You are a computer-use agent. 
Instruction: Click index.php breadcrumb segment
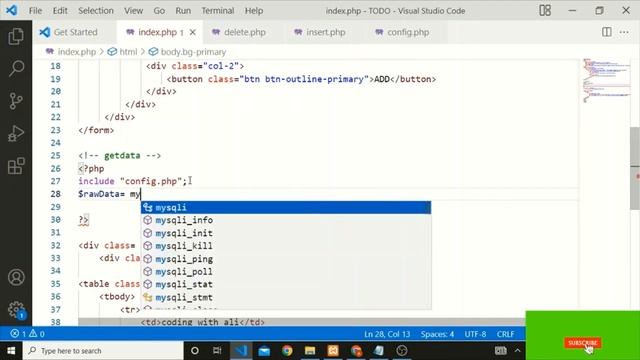[71, 52]
